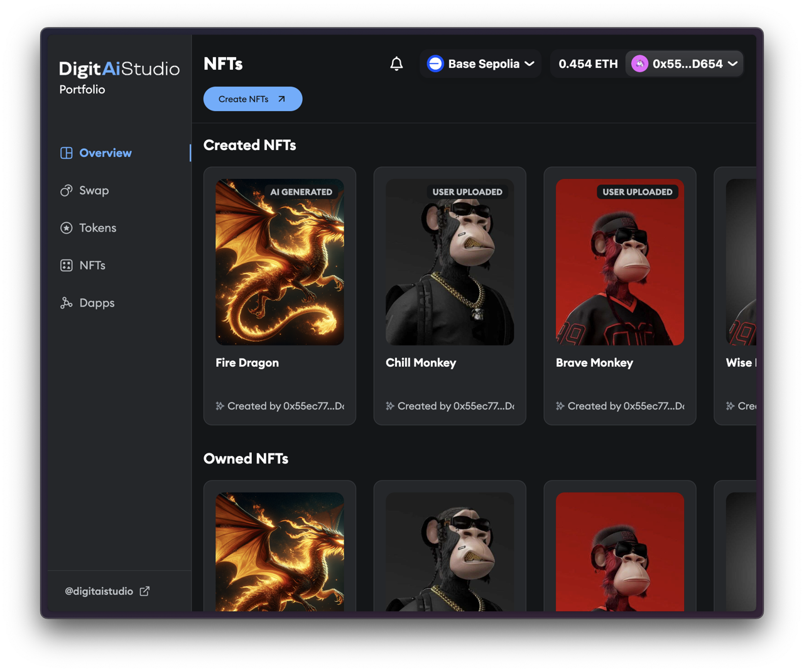Open the 0x55...D654 wallet account dropdown

732,64
